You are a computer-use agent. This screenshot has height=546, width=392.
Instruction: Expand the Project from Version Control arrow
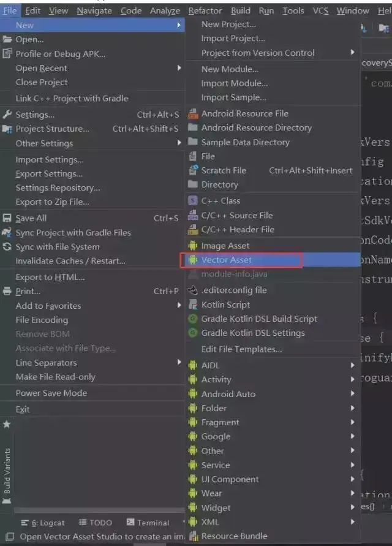pos(353,53)
